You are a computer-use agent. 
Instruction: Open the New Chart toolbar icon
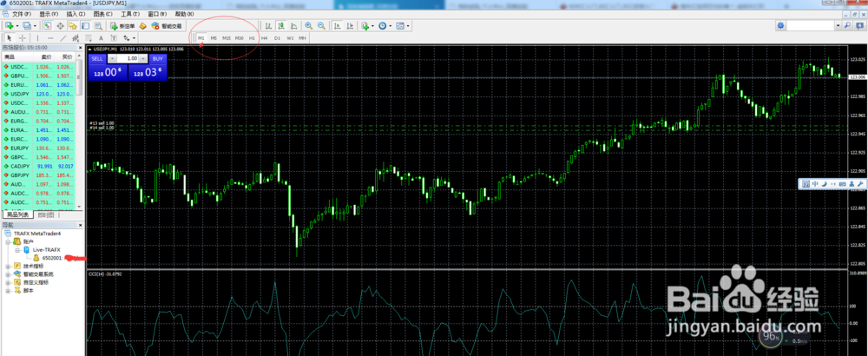tap(10, 25)
